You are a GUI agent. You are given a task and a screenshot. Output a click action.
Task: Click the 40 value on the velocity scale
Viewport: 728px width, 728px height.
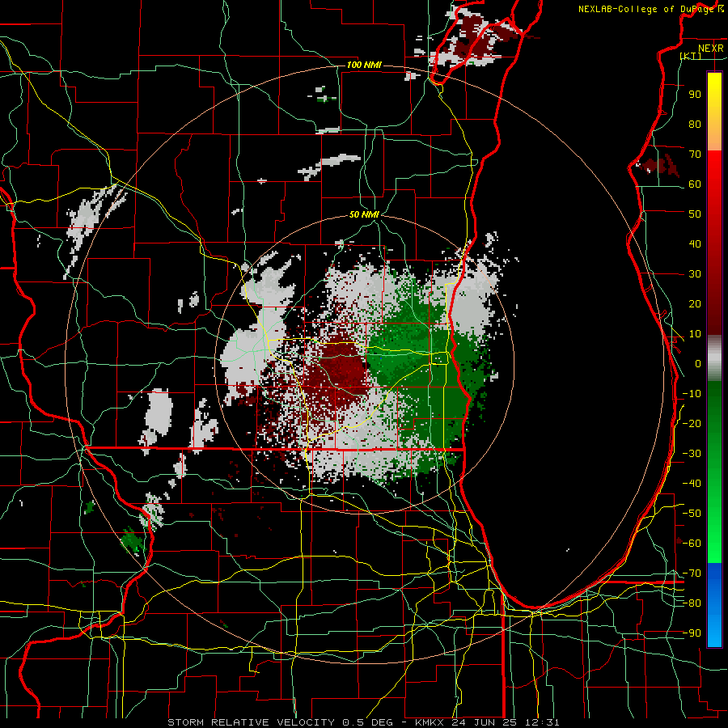[695, 243]
